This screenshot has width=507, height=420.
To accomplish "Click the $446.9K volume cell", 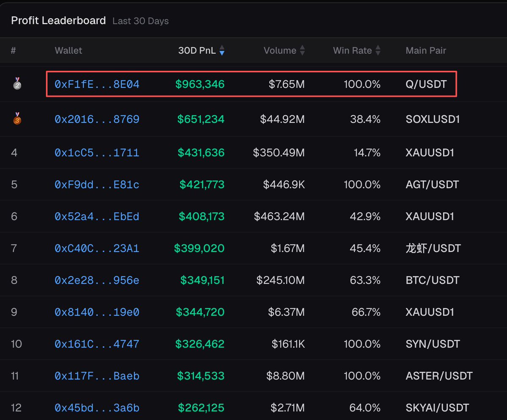I will 284,184.
